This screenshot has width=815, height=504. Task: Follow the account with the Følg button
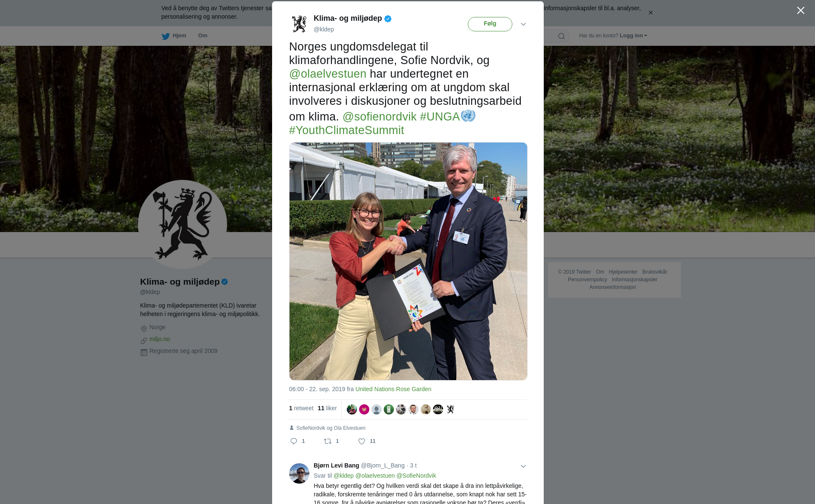[490, 24]
